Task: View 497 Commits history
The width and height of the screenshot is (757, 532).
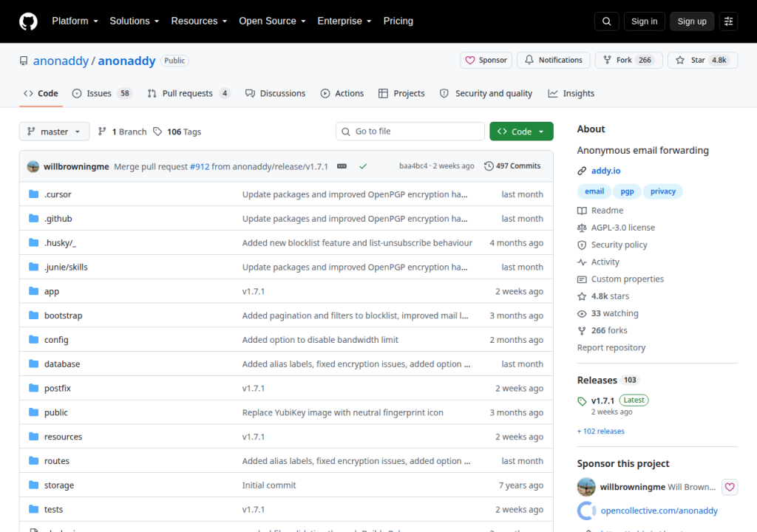Action: pyautogui.click(x=512, y=166)
